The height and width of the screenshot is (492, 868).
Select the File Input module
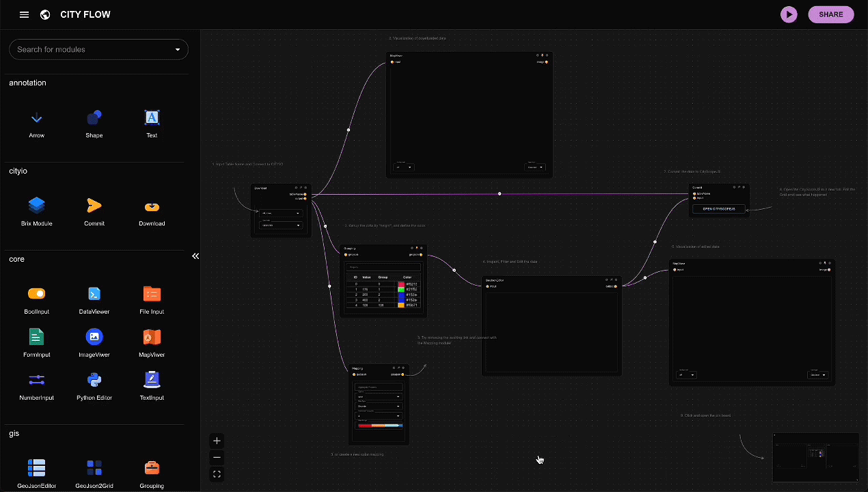152,299
